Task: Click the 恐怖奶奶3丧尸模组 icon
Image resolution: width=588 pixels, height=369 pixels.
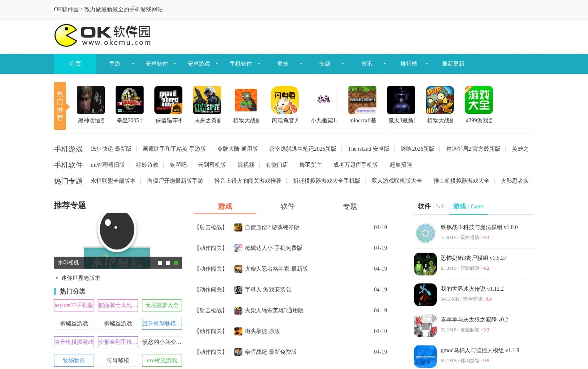Action: tap(425, 264)
